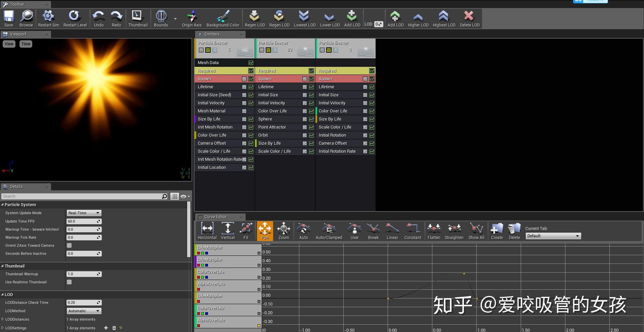
Task: Open the LODMethod Automatic dropdown
Action: click(84, 311)
